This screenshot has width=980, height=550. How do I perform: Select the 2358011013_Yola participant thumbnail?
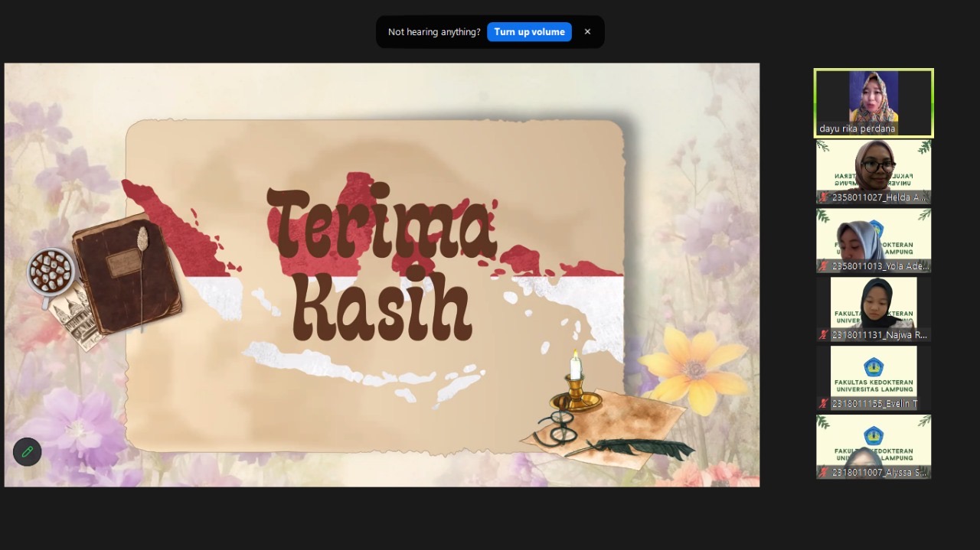coord(874,240)
